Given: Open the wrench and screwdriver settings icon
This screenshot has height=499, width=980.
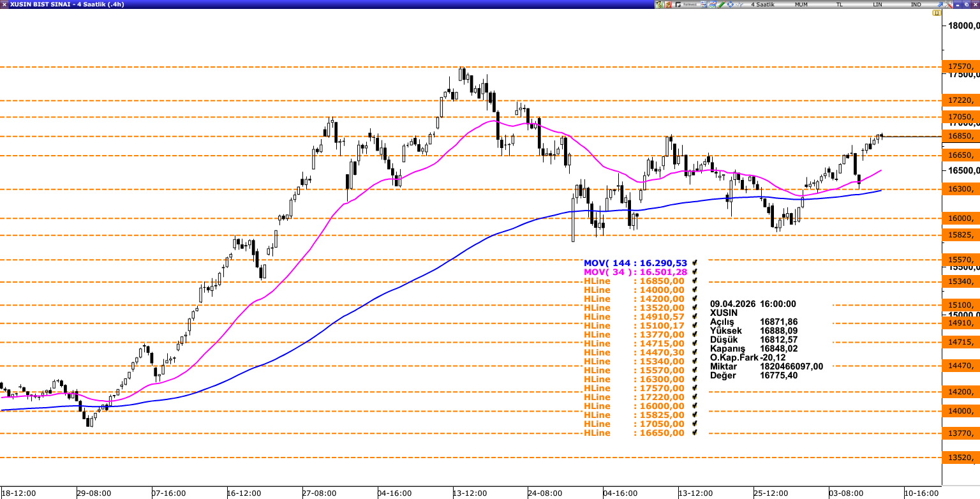Looking at the screenshot, I should [949, 4].
